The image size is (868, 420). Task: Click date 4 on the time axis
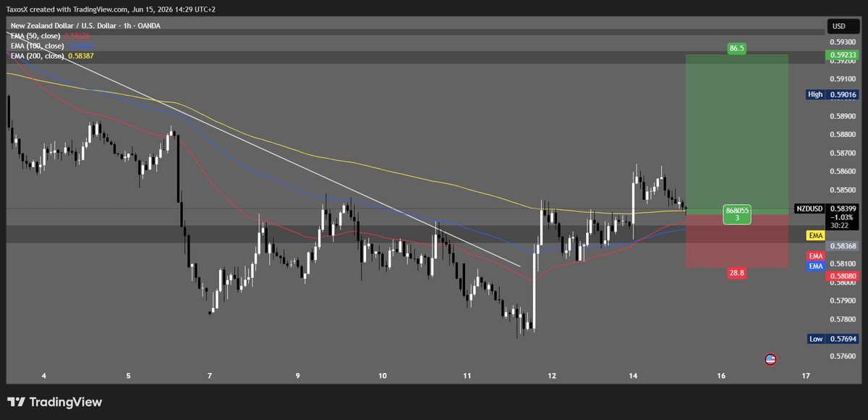44,376
